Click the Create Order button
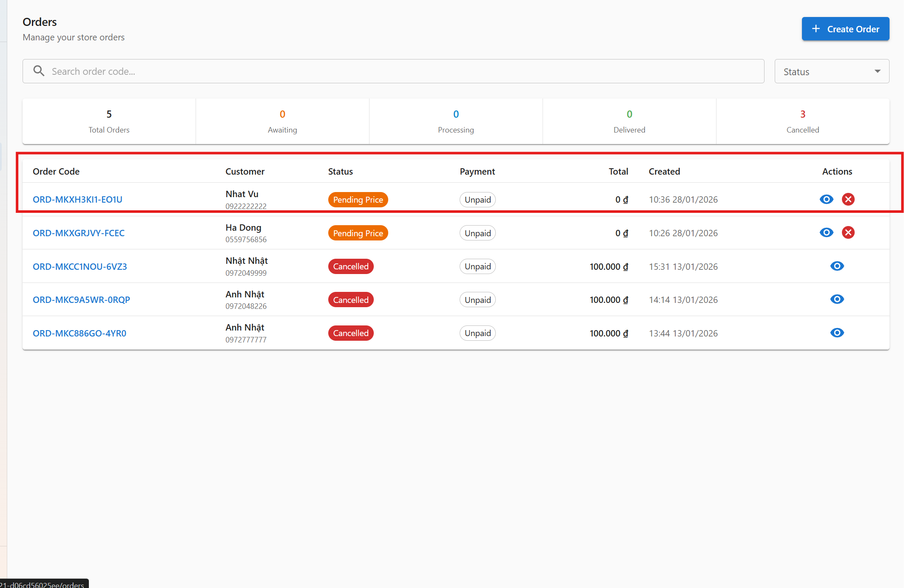This screenshot has width=904, height=588. coord(845,29)
